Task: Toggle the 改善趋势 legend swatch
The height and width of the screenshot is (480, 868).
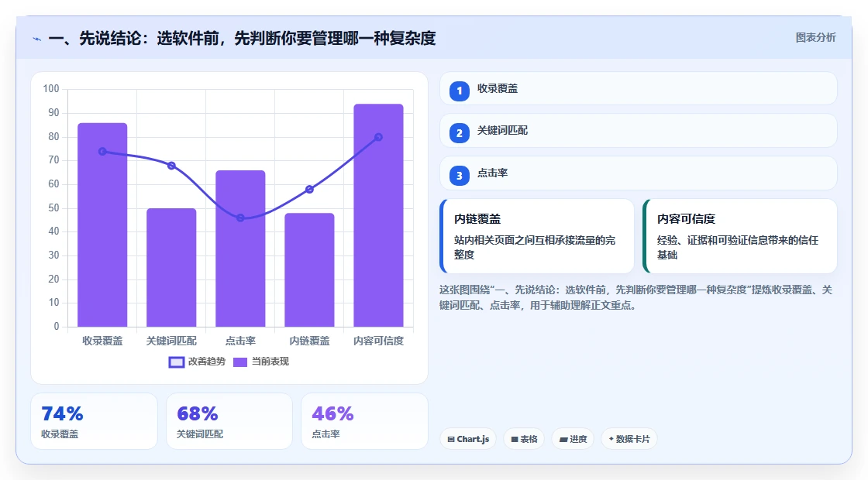Action: [x=176, y=362]
